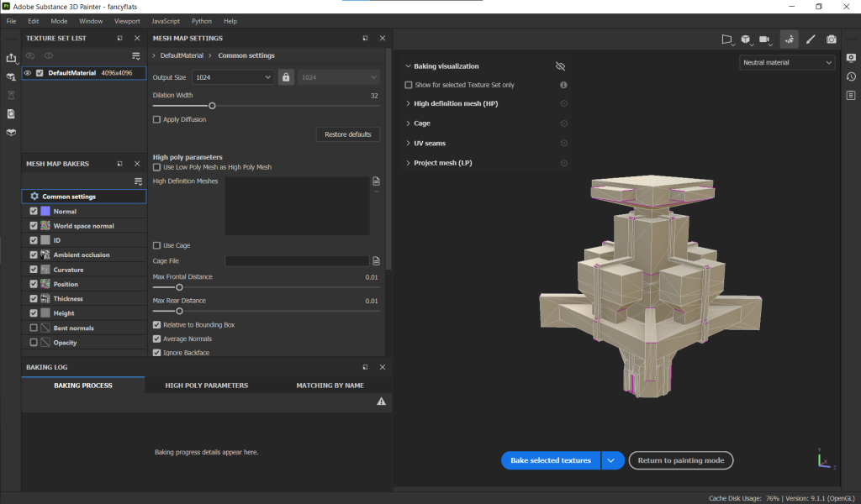Click the camera screenshot icon in viewport toolbar
861x504 pixels.
tap(832, 39)
